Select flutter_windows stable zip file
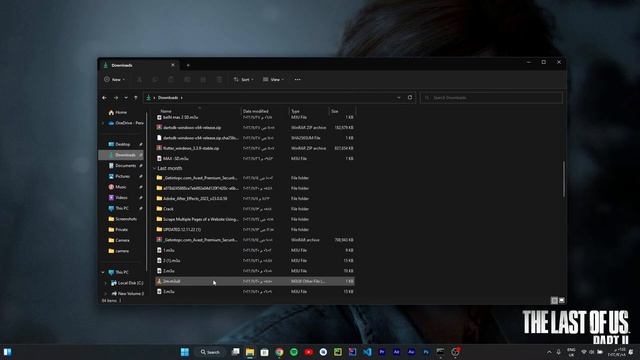640x360 pixels. [255, 148]
